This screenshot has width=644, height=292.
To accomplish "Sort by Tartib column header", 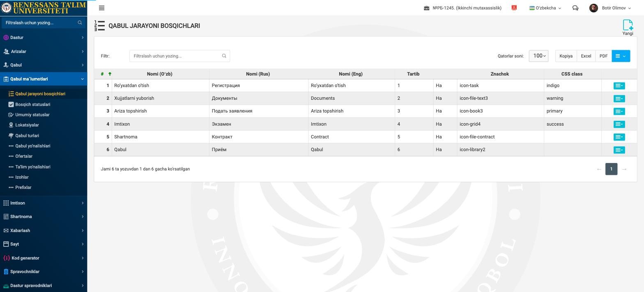I will 413,74.
